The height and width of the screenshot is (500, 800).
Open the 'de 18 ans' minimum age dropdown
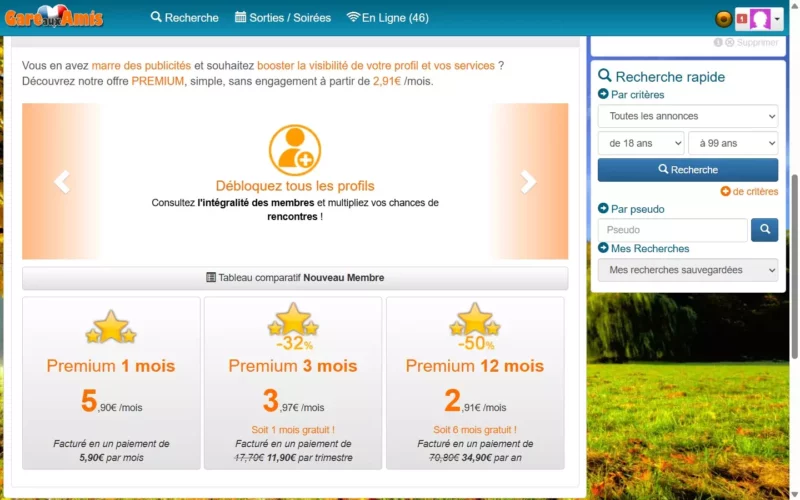[641, 143]
